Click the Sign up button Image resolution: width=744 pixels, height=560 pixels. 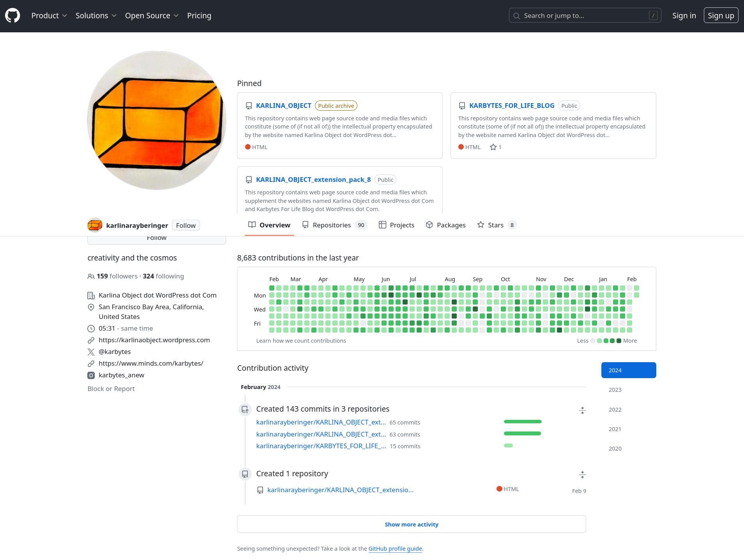[x=721, y=16]
